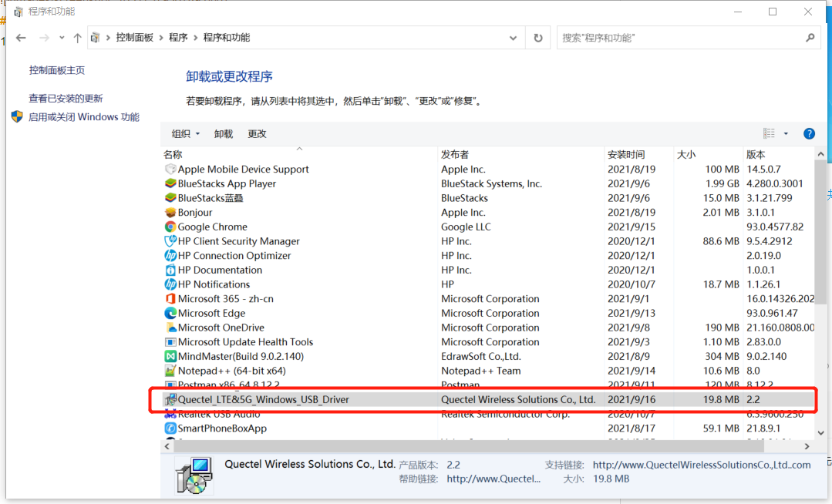Click the Notepad++ program icon

tap(170, 371)
